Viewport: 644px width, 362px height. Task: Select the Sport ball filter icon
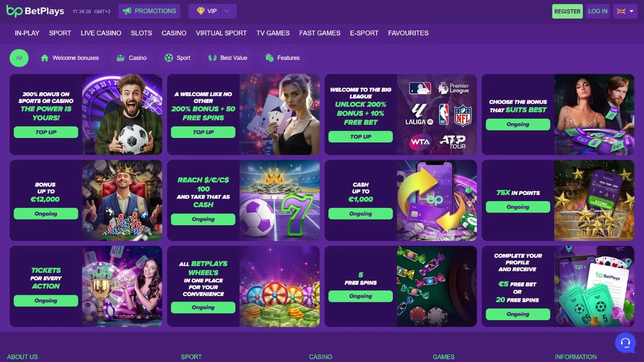pos(169,58)
